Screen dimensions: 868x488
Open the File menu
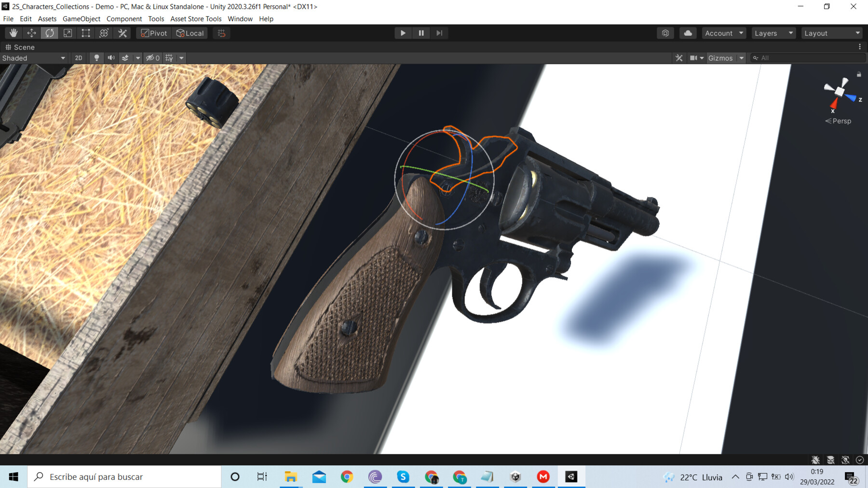click(x=8, y=19)
